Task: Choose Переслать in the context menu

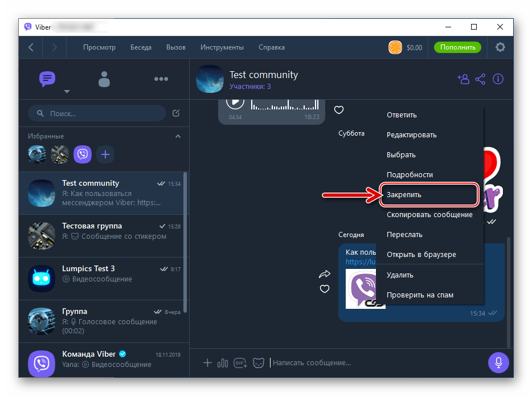Action: click(429, 235)
